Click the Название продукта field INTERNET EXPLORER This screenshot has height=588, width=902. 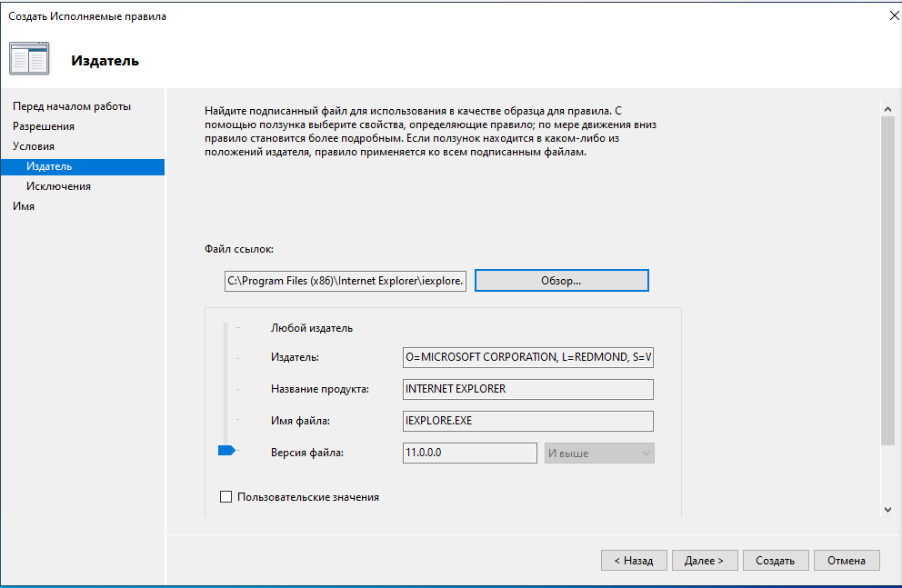(x=528, y=389)
